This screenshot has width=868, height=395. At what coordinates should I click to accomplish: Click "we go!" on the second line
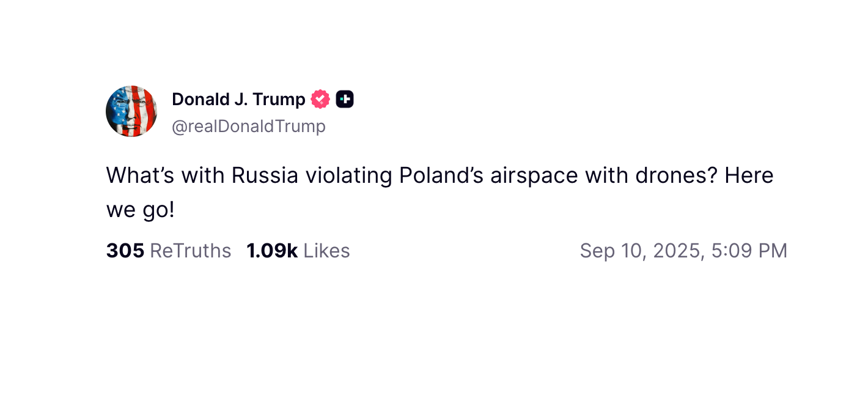point(140,210)
